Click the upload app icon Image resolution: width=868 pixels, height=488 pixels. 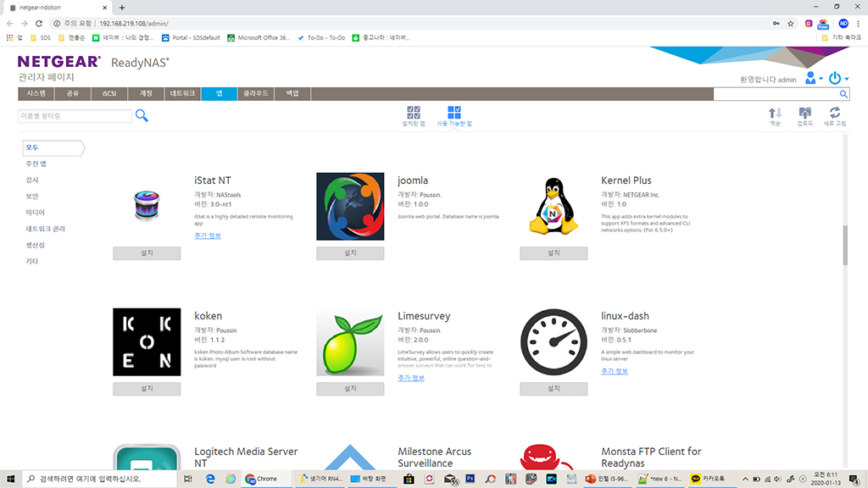click(805, 113)
